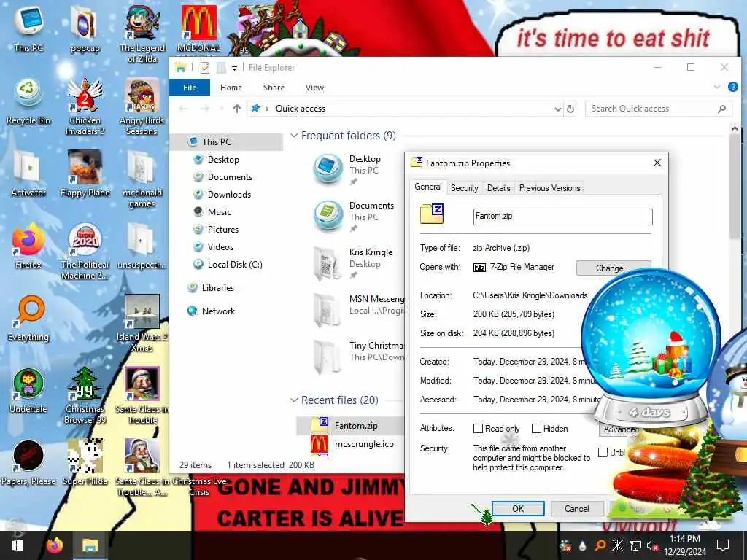This screenshot has height=560, width=747.
Task: Close the Fantom.zip Properties dialog
Action: pyautogui.click(x=657, y=163)
